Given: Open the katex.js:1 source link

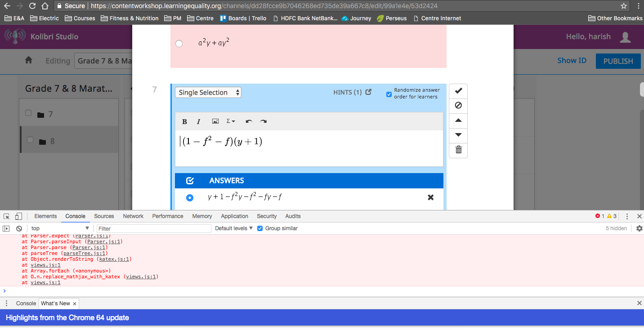Looking at the screenshot, I should tap(115, 259).
